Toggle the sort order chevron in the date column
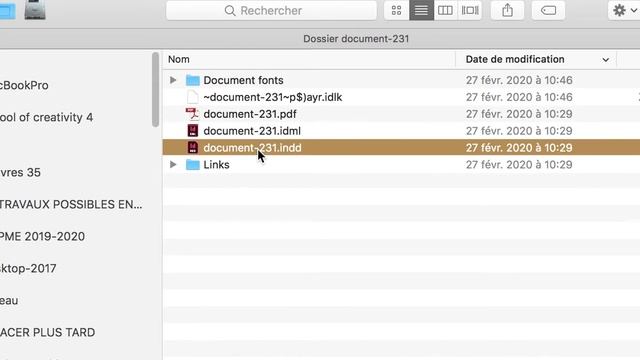640x360 pixels. [606, 60]
